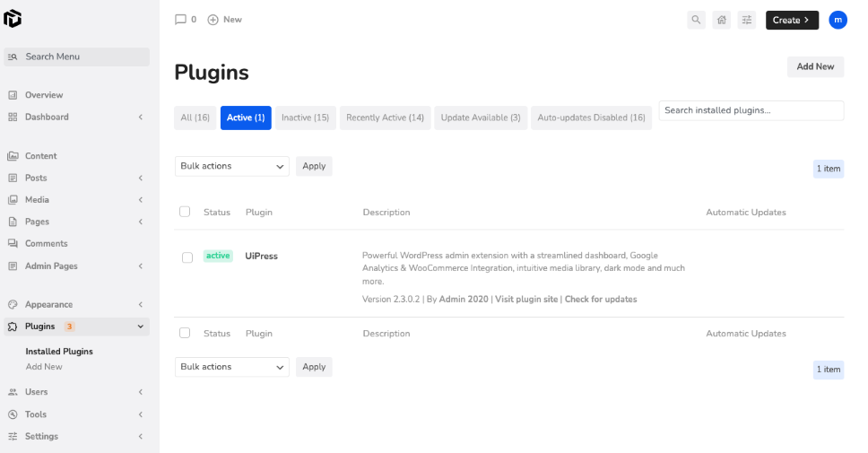Follow the Visit plugin site link
This screenshot has width=868, height=453.
coord(526,299)
